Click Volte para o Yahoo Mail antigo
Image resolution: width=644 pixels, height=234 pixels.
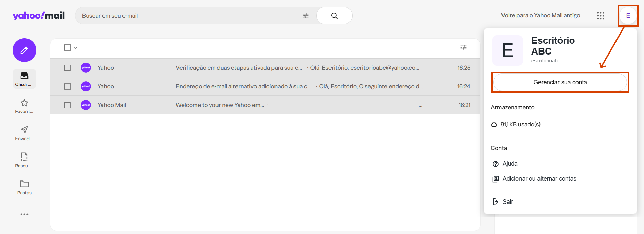pos(541,15)
